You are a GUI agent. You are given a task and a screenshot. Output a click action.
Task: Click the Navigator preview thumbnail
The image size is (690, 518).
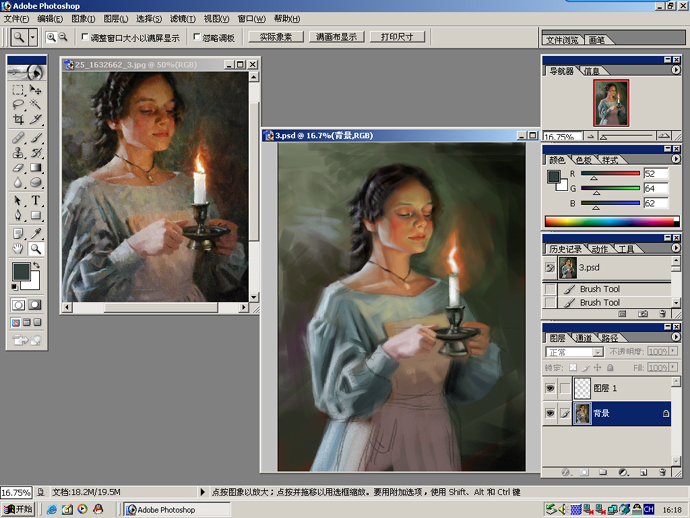[x=611, y=103]
